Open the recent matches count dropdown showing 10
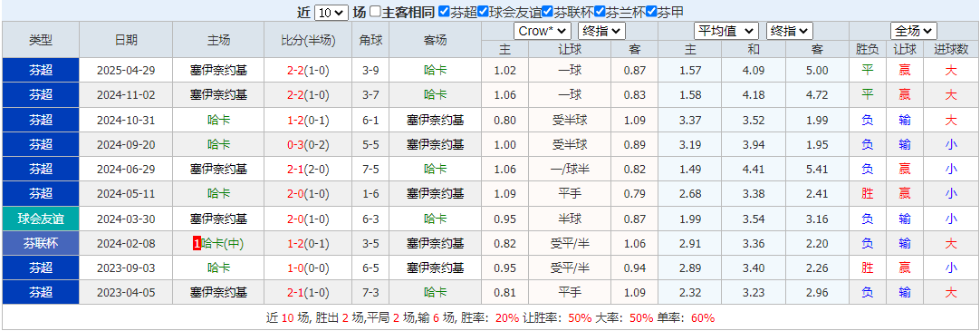This screenshot has height=331, width=980. [331, 13]
